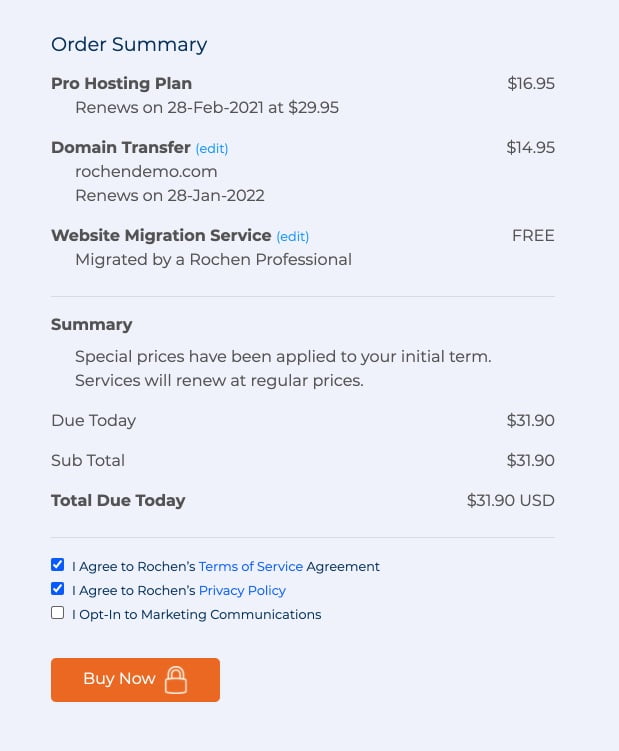Screen dimensions: 619x751
Task: Uncheck the Terms of Service agreement checkbox
Action: pos(57,565)
